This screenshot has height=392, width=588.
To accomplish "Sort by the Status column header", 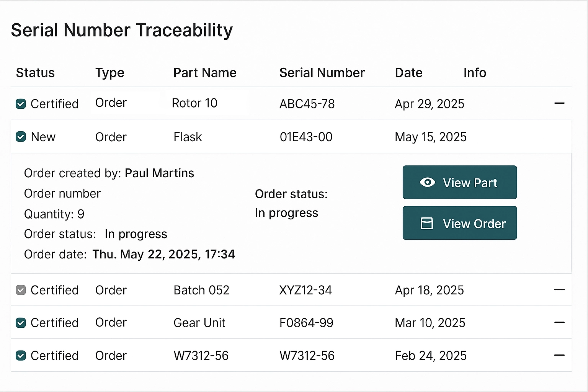I will pos(35,73).
